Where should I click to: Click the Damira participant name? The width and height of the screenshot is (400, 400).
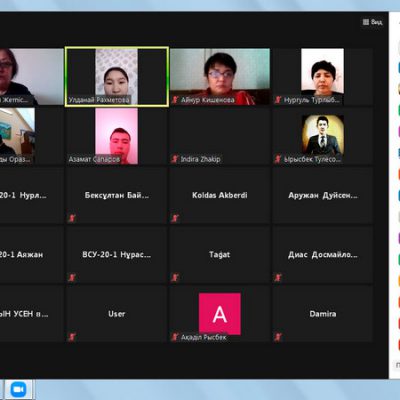[323, 314]
